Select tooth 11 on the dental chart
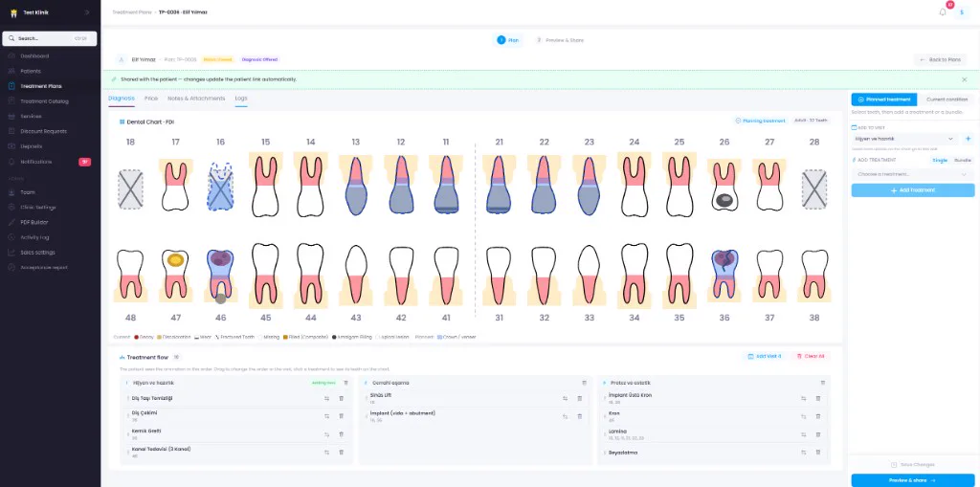Image resolution: width=980 pixels, height=487 pixels. pyautogui.click(x=446, y=186)
